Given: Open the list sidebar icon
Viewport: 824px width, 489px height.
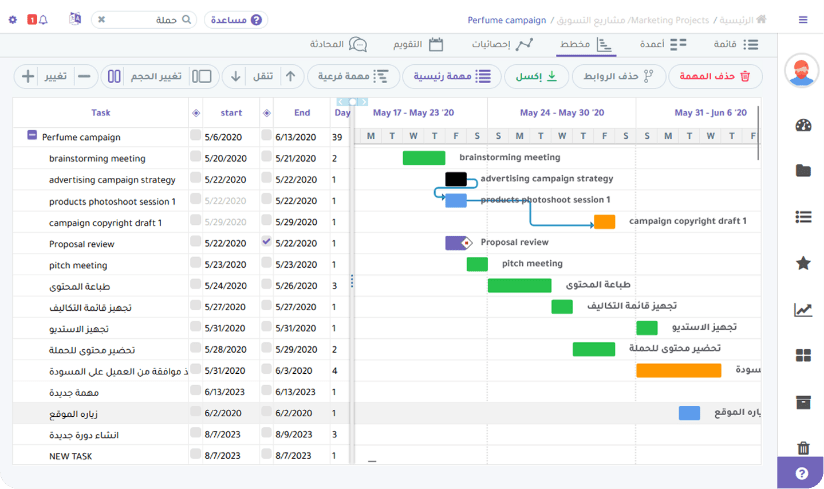Looking at the screenshot, I should (803, 216).
